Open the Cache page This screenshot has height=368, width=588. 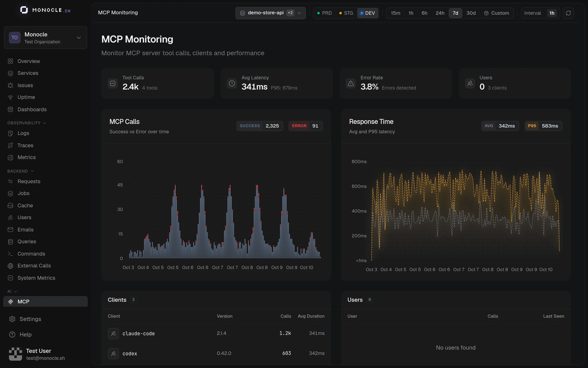(x=25, y=205)
